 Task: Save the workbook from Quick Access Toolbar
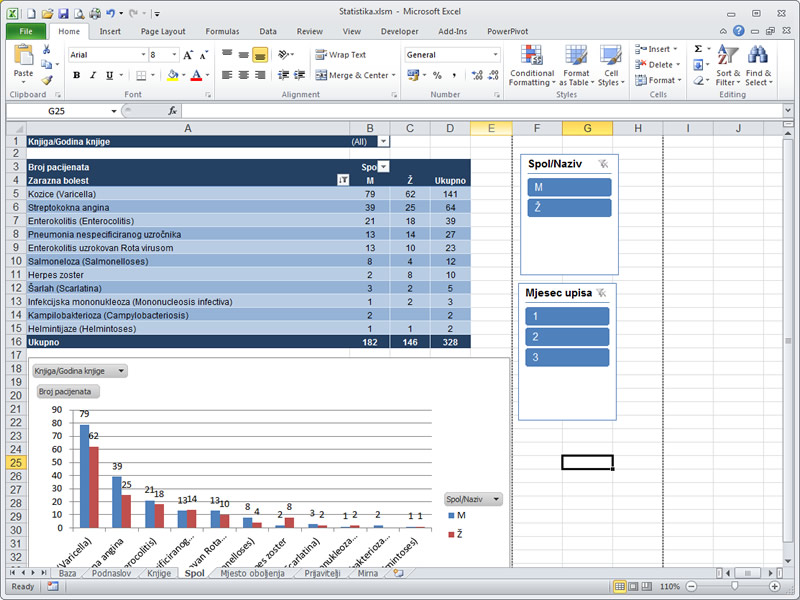pyautogui.click(x=63, y=14)
